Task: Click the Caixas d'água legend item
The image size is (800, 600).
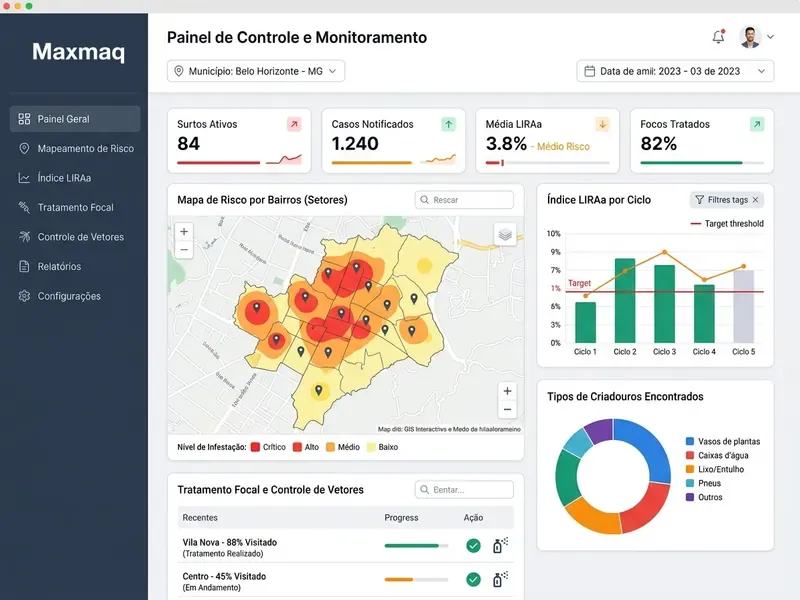Action: (717, 455)
